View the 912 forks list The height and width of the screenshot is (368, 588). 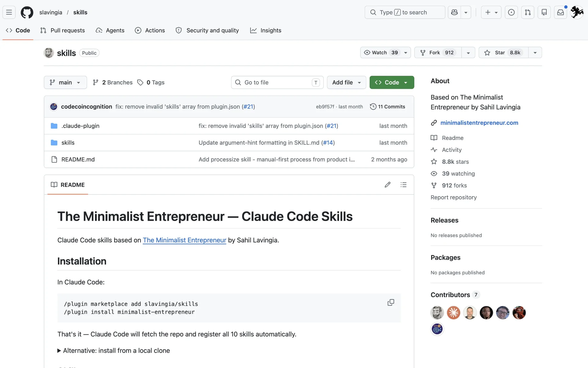(x=454, y=186)
